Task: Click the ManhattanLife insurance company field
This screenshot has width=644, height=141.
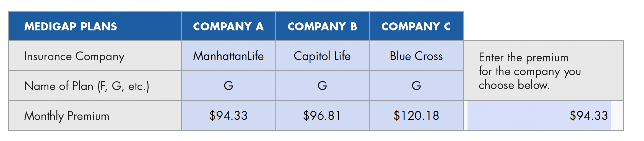Action: point(228,56)
